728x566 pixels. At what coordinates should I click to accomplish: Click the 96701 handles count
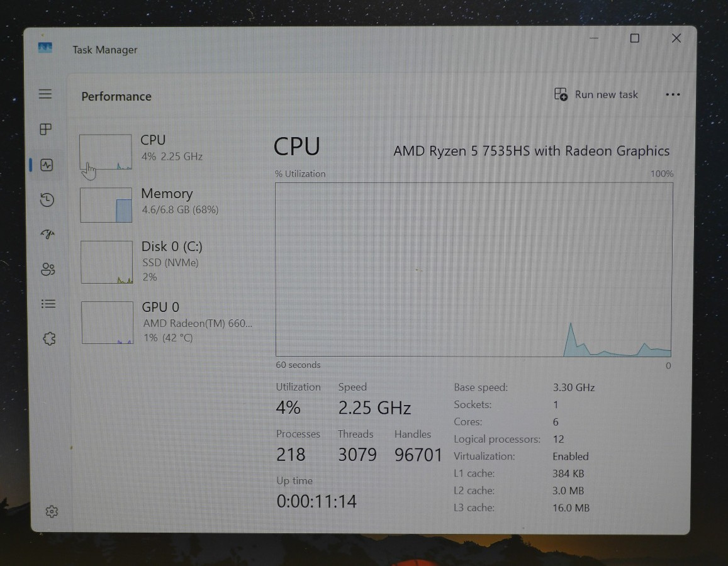pyautogui.click(x=418, y=455)
